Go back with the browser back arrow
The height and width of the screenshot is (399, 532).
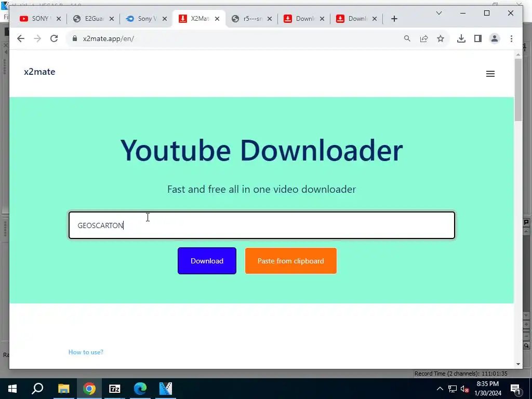click(x=21, y=38)
